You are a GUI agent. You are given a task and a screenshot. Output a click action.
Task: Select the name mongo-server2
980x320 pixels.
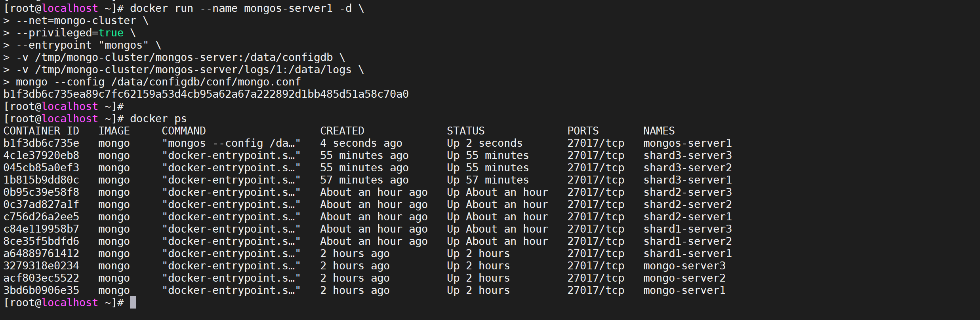pos(684,278)
